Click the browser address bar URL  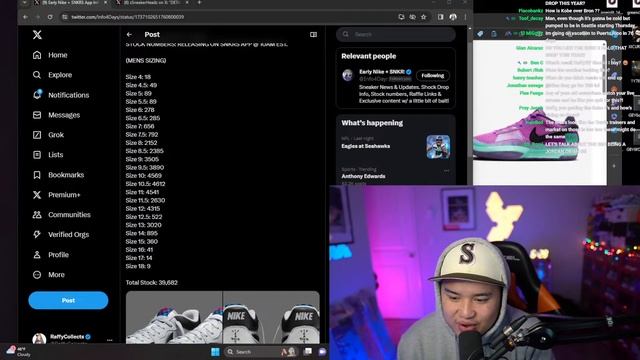coord(128,17)
